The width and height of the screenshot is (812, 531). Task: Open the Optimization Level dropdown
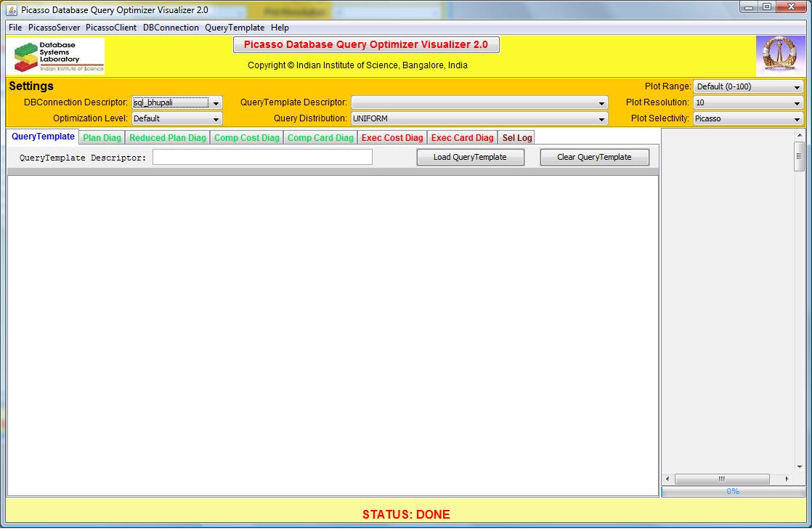[177, 118]
